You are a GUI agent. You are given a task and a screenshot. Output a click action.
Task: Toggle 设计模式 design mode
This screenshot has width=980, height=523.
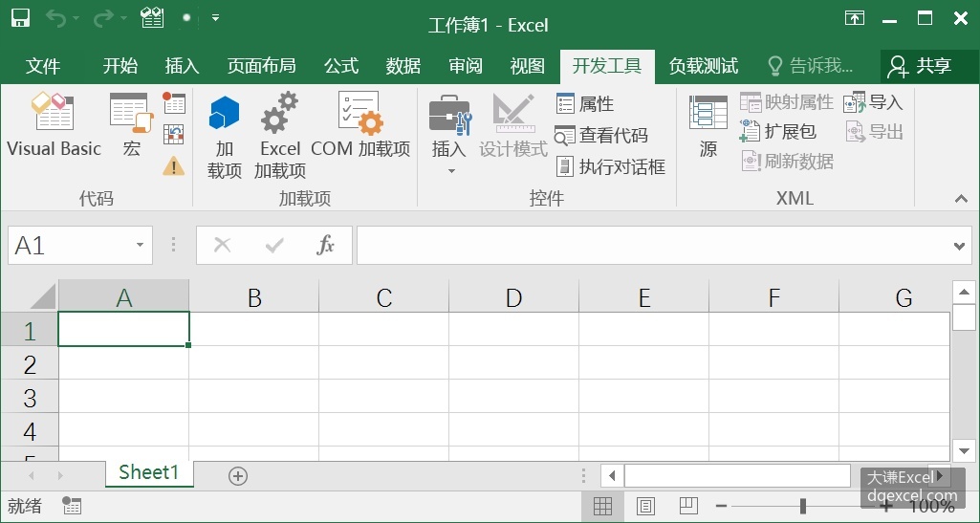pos(513,125)
